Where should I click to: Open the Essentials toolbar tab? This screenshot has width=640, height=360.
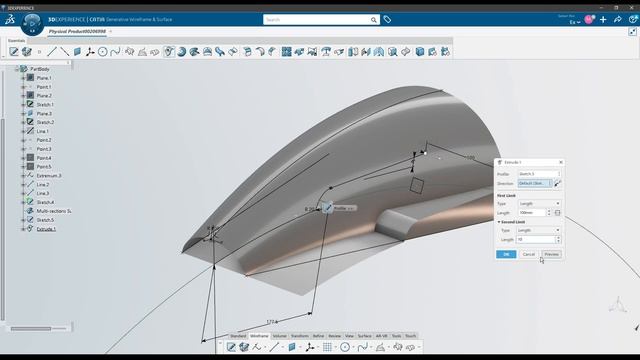click(16, 40)
